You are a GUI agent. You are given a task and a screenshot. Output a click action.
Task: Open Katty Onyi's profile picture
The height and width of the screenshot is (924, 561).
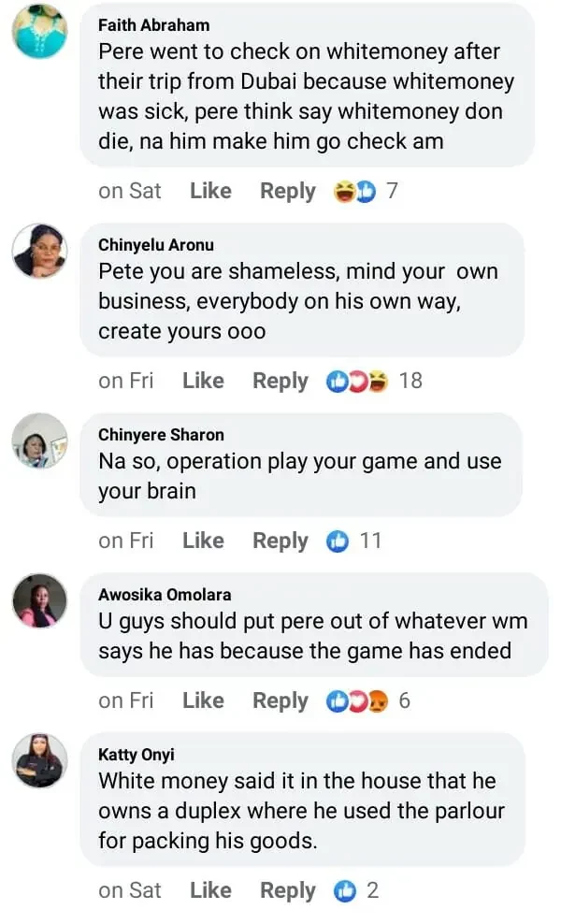coord(39,760)
